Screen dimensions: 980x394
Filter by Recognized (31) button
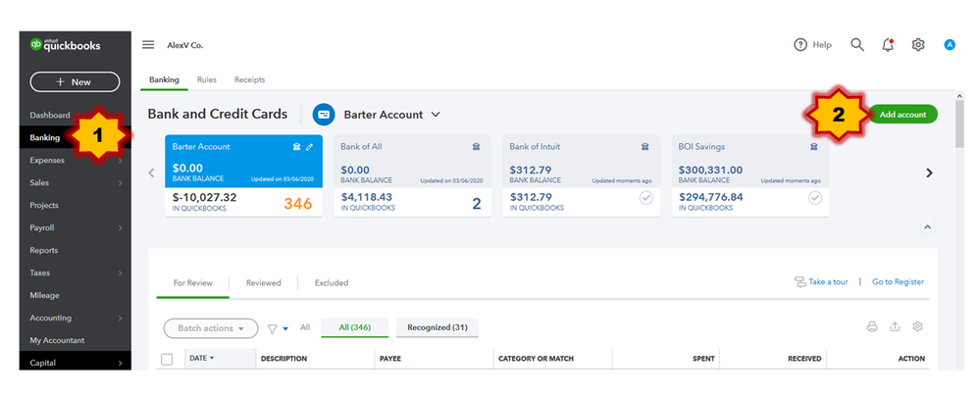click(x=438, y=327)
